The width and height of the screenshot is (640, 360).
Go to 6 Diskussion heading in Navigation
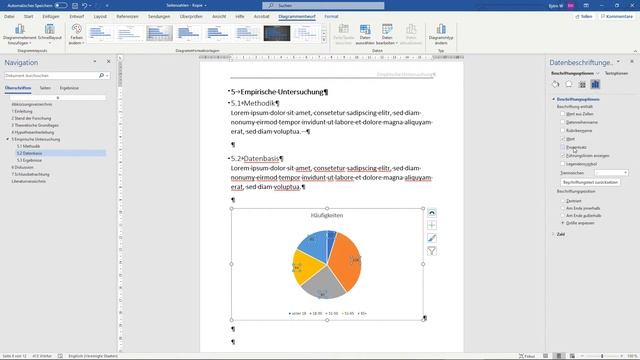click(22, 167)
